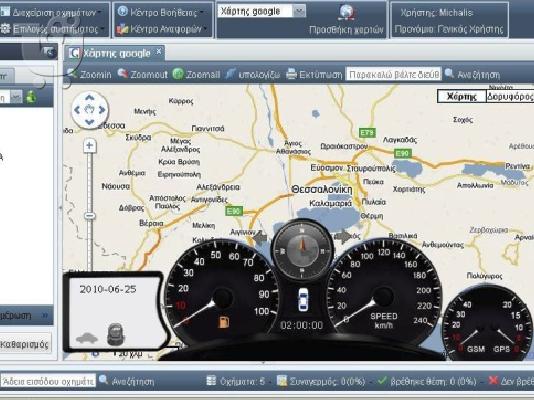Click the hand icon in pan control
This screenshot has width=534, height=400.
(x=89, y=110)
